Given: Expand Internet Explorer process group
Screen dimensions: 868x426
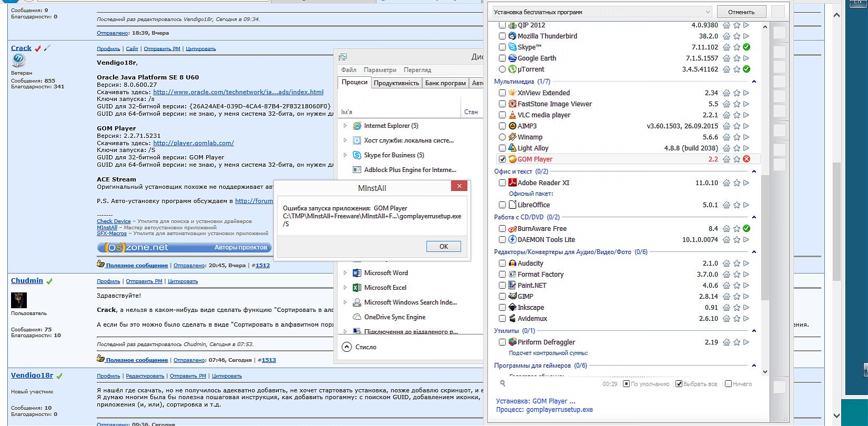Looking at the screenshot, I should point(345,126).
